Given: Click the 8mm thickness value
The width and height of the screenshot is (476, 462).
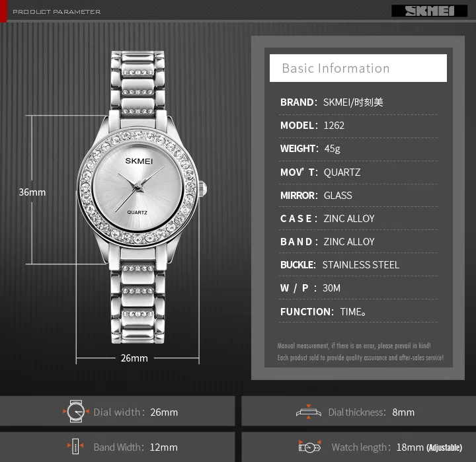Looking at the screenshot, I should tap(403, 412).
